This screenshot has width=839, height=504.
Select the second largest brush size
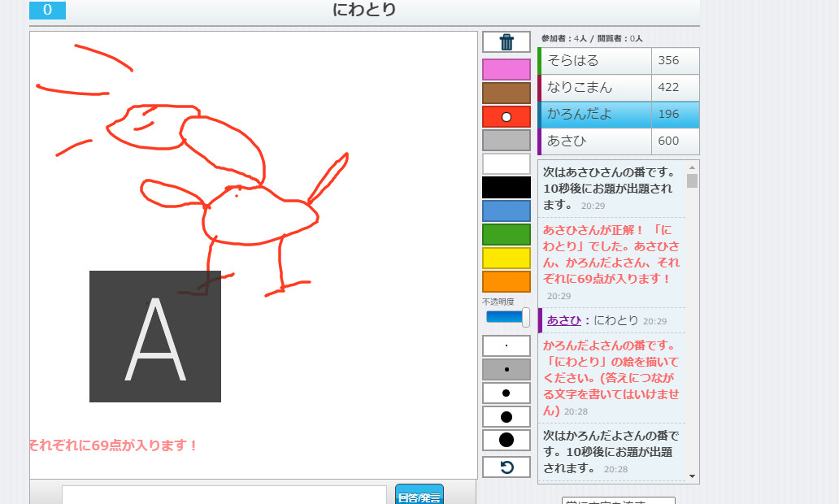[506, 416]
